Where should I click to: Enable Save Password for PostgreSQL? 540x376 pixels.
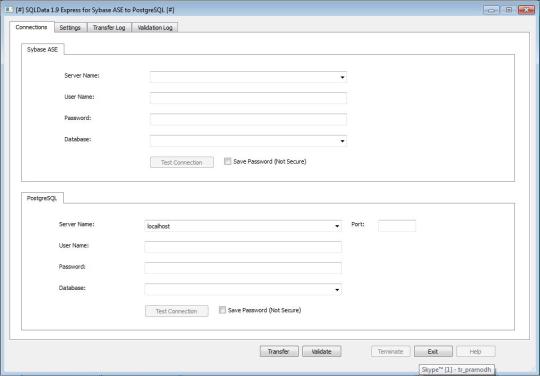(222, 310)
